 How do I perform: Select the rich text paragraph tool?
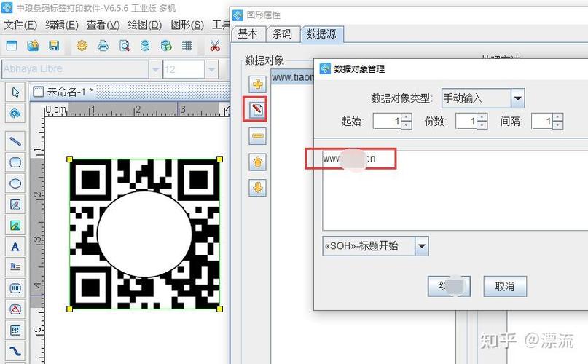(x=15, y=267)
